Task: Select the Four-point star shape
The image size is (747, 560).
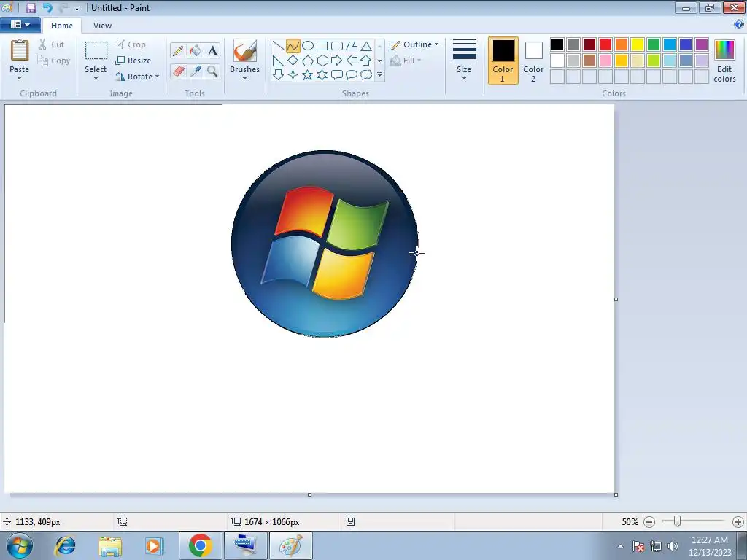Action: click(293, 75)
